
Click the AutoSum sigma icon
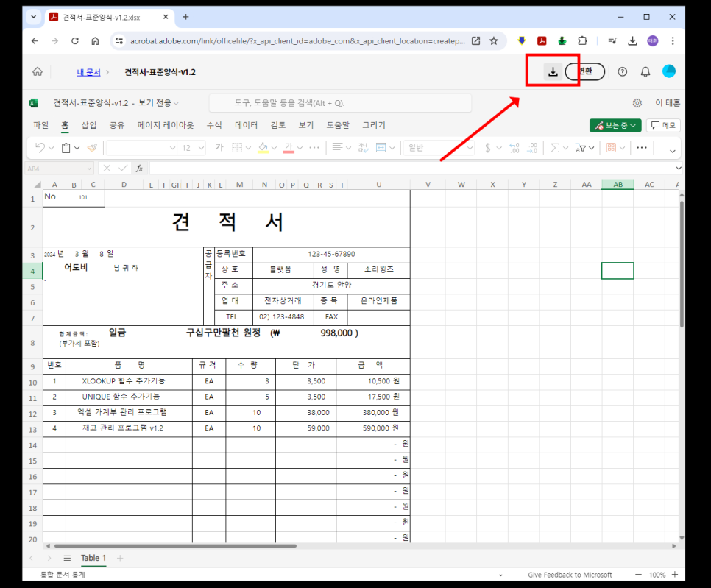[x=554, y=148]
